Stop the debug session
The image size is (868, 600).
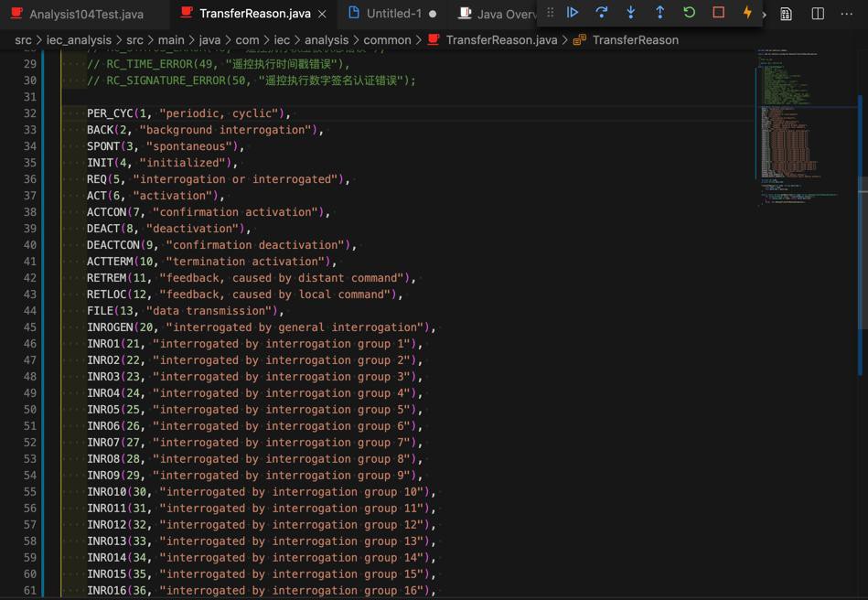(x=719, y=12)
